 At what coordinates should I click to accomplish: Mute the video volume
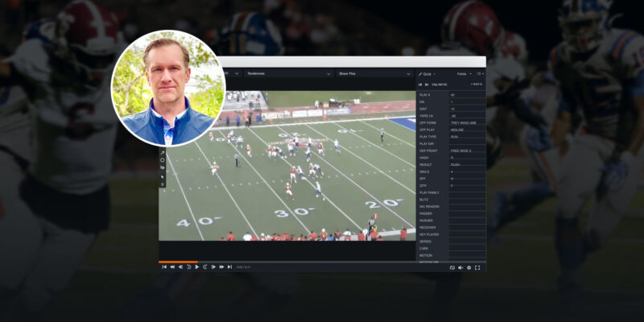coord(460,267)
